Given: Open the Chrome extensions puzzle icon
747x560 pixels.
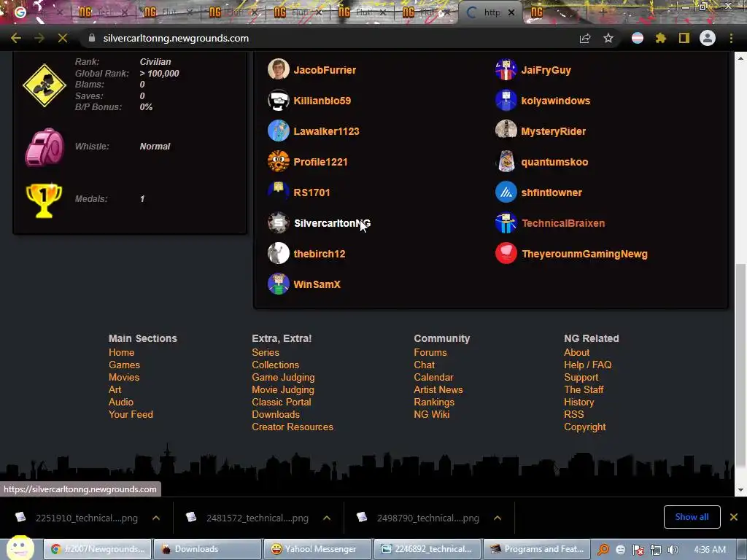Looking at the screenshot, I should point(660,38).
